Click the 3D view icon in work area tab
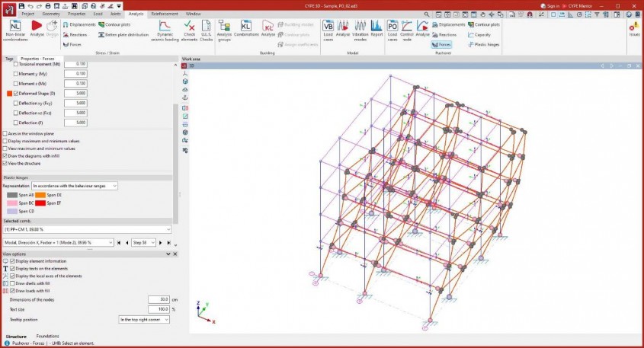The image size is (644, 348). [184, 65]
